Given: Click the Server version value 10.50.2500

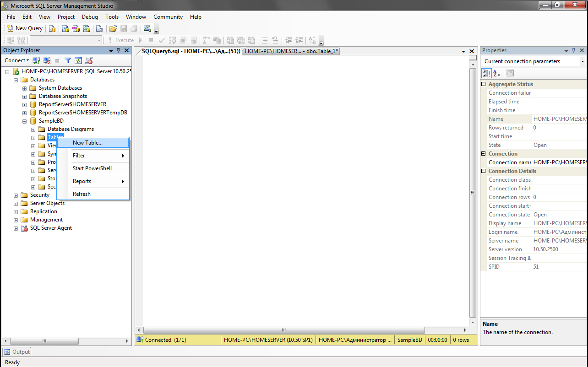Looking at the screenshot, I should [545, 249].
